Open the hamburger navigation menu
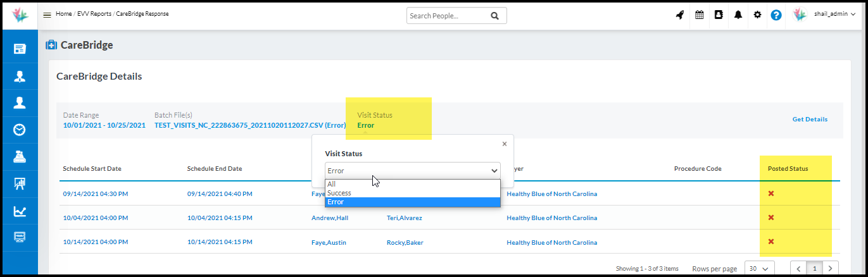The image size is (868, 277). tap(47, 15)
